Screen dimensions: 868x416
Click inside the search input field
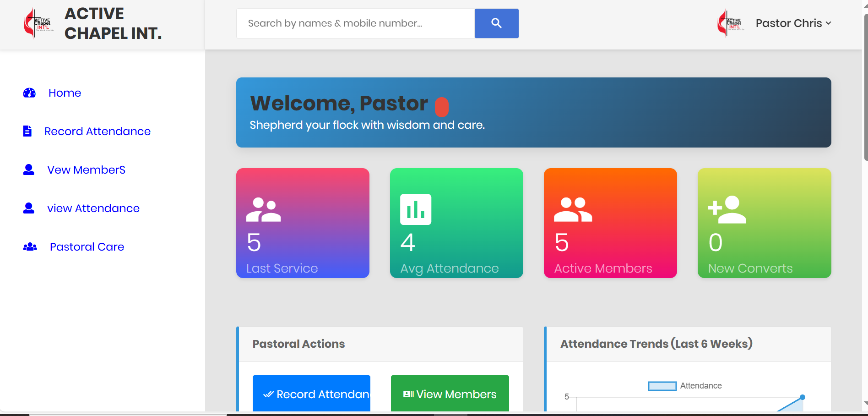point(355,23)
